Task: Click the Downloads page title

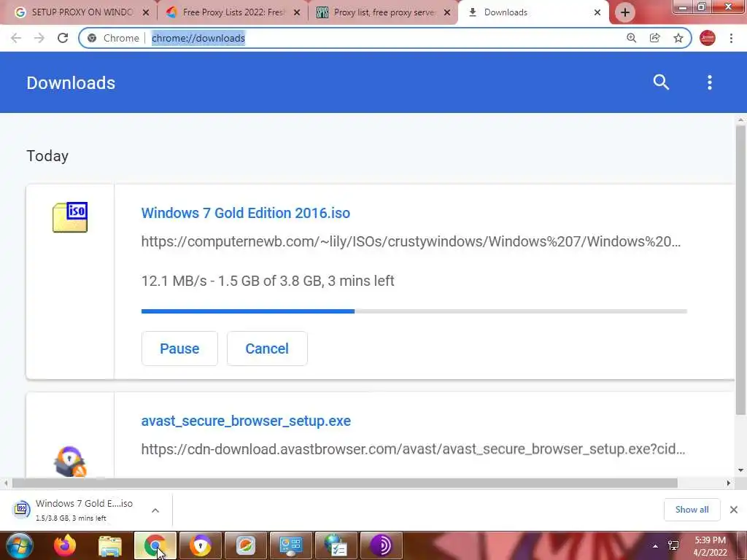Action: (71, 83)
